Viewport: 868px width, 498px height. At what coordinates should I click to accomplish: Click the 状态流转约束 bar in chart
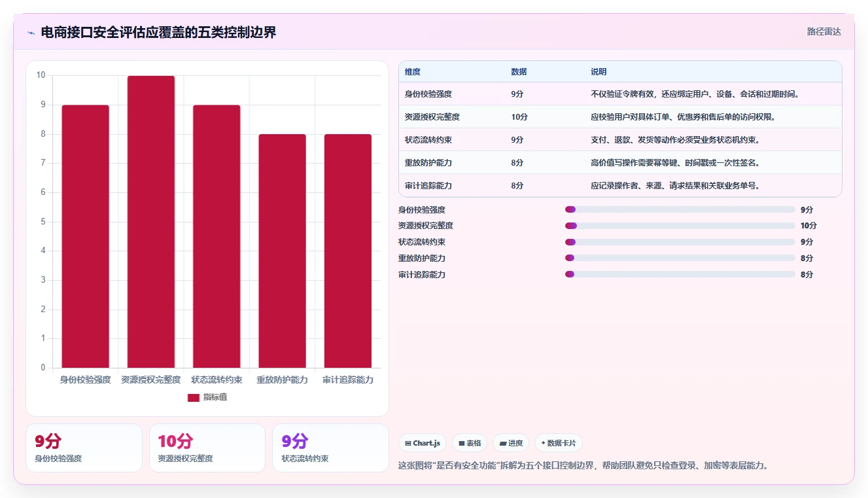coord(217,236)
